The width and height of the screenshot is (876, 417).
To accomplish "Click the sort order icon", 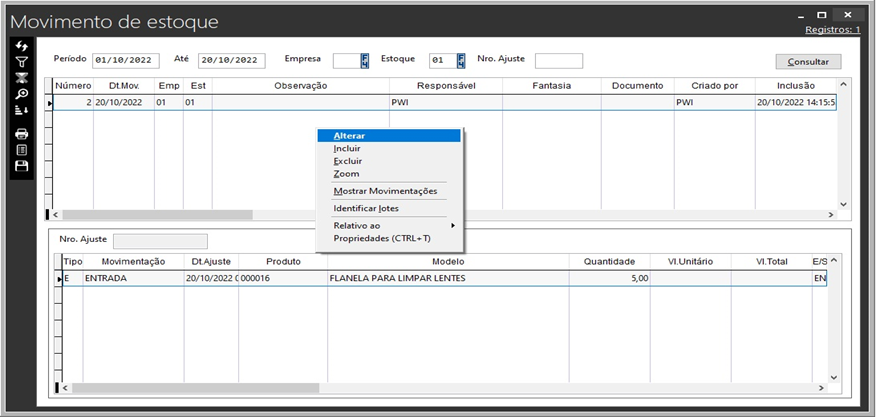I will (x=21, y=111).
